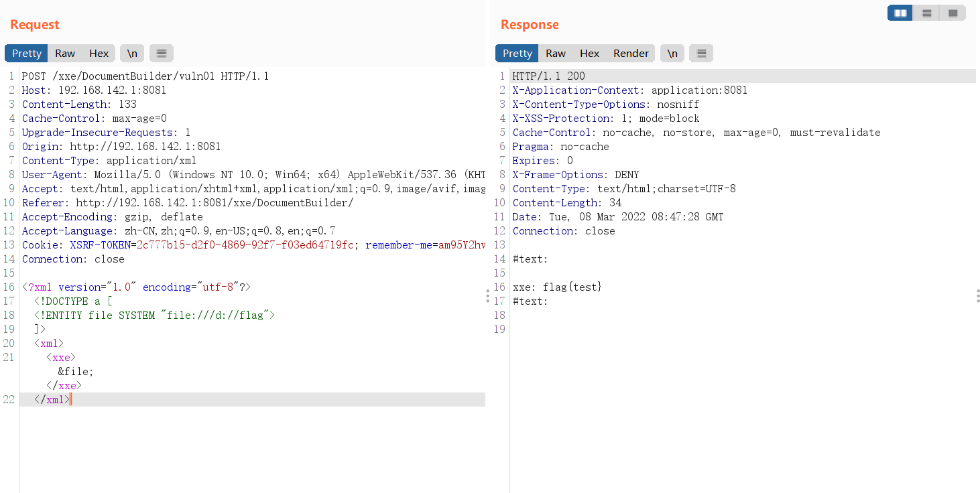Click the XML declaration line
Image resolution: width=980 pixels, height=493 pixels.
tap(136, 287)
